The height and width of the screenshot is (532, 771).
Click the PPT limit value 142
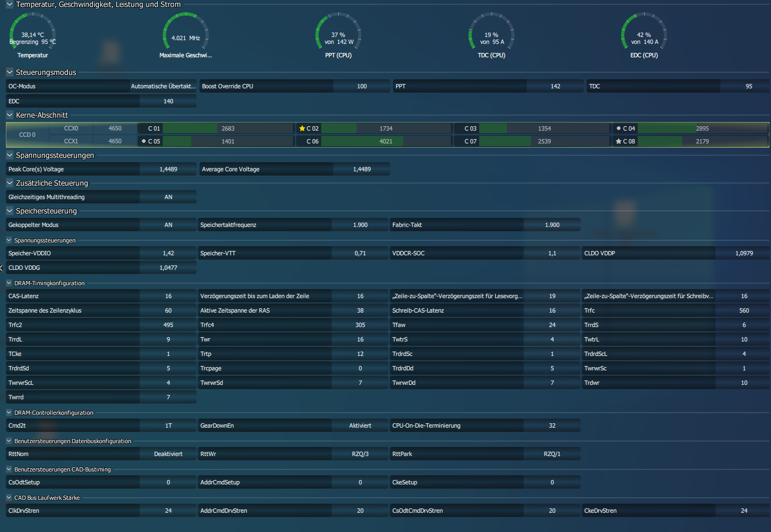click(x=555, y=86)
